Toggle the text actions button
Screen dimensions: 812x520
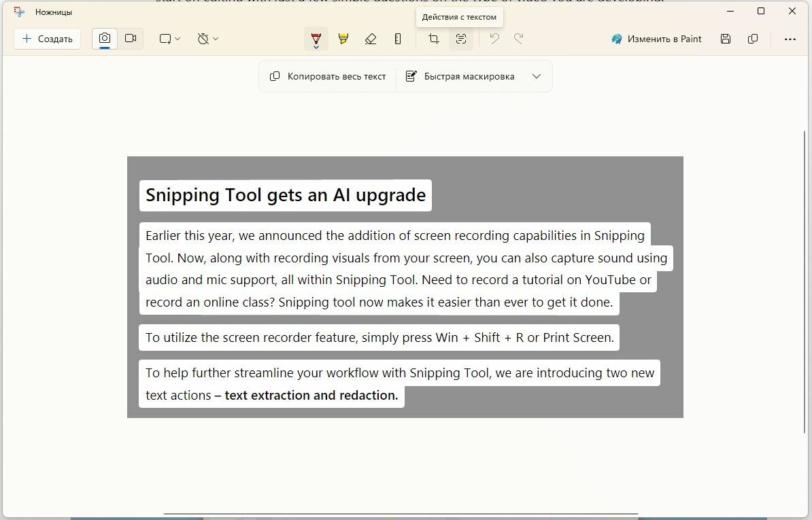pyautogui.click(x=461, y=39)
